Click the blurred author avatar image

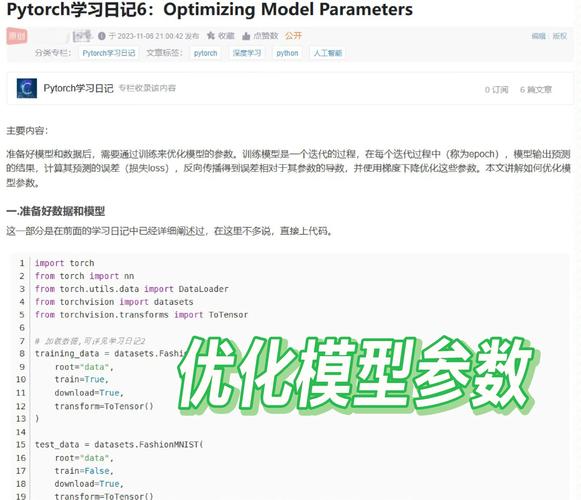pyautogui.click(x=82, y=36)
